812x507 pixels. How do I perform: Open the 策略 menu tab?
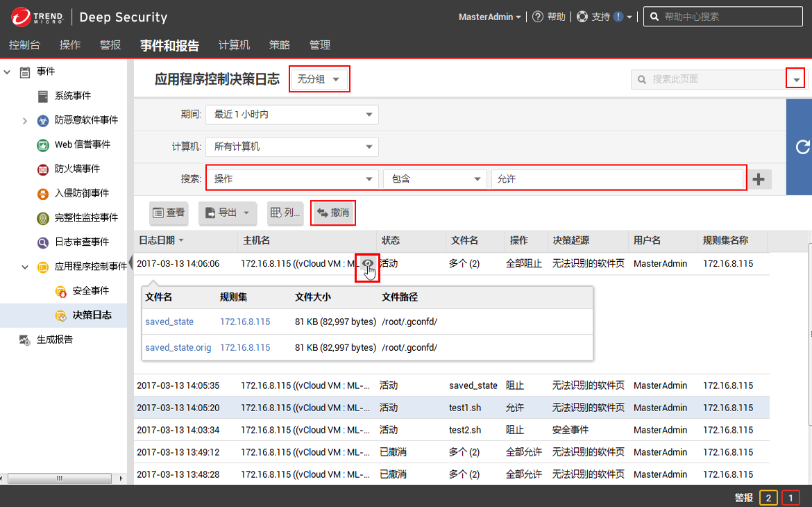coord(280,45)
